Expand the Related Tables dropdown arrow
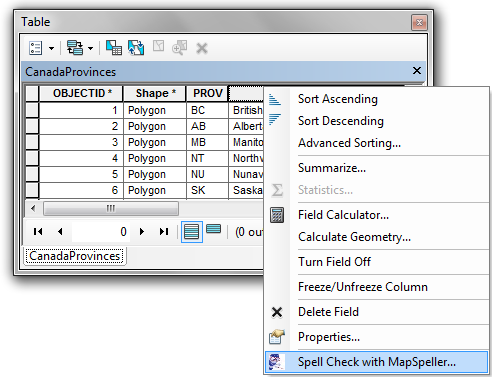The width and height of the screenshot is (492, 377). [90, 49]
